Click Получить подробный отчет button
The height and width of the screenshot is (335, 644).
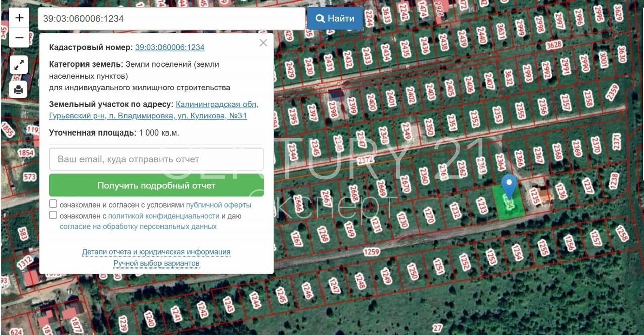156,185
